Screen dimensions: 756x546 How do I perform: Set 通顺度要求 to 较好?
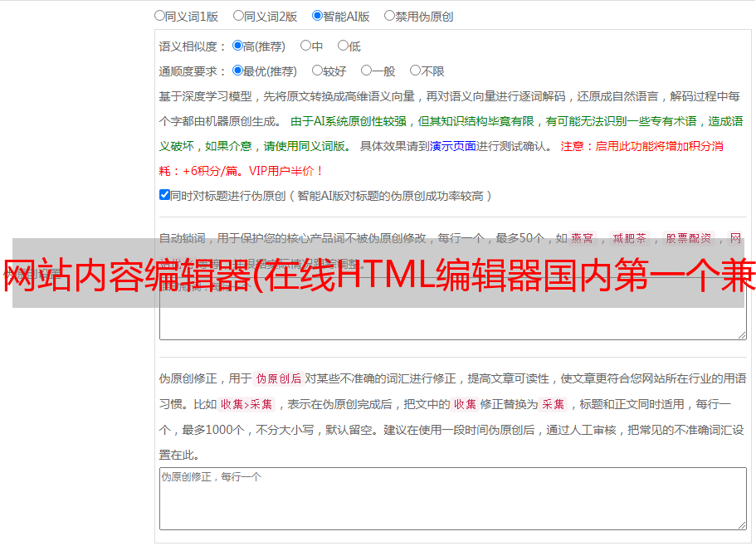point(317,71)
